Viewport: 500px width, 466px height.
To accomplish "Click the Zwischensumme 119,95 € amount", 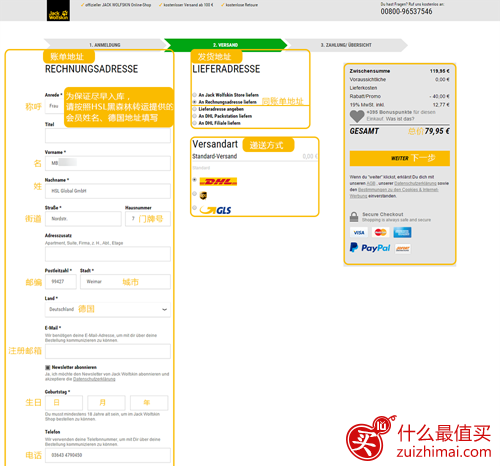I will (x=440, y=71).
